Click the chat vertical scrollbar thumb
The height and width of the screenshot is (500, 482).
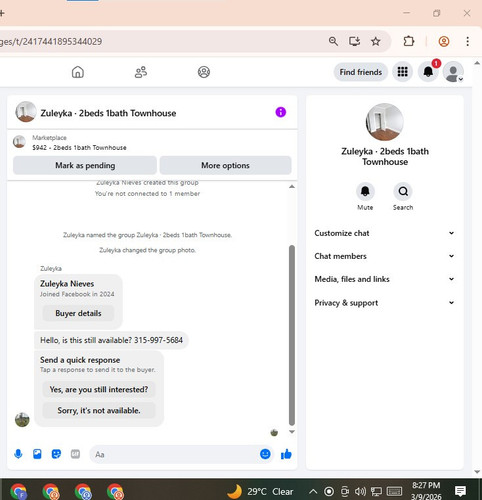pyautogui.click(x=292, y=335)
